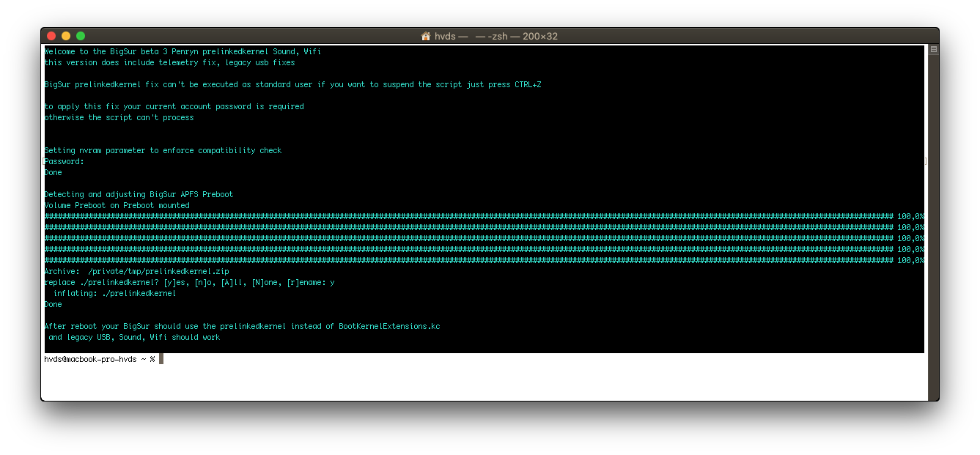Click the "Volume Preboot on Preboot mounted" line
This screenshot has height=455, width=980.
(117, 205)
